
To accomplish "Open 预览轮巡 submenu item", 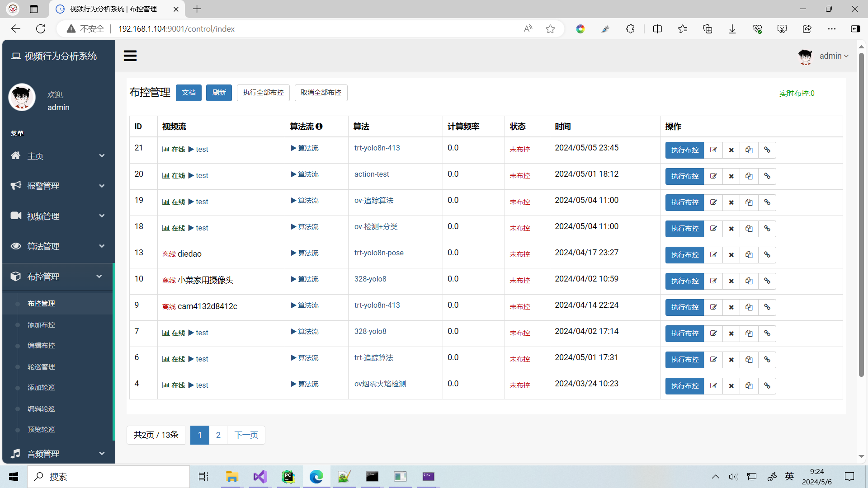I will point(41,430).
